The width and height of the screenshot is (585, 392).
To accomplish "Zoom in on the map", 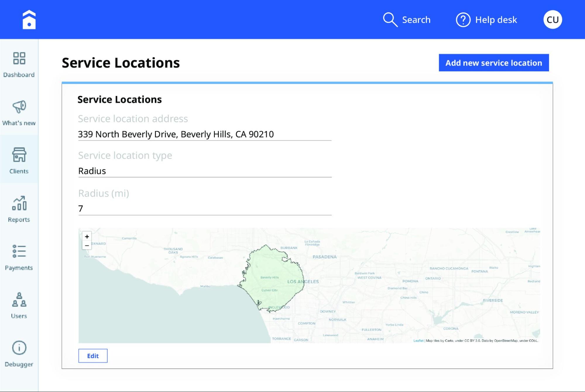I will pyautogui.click(x=87, y=236).
